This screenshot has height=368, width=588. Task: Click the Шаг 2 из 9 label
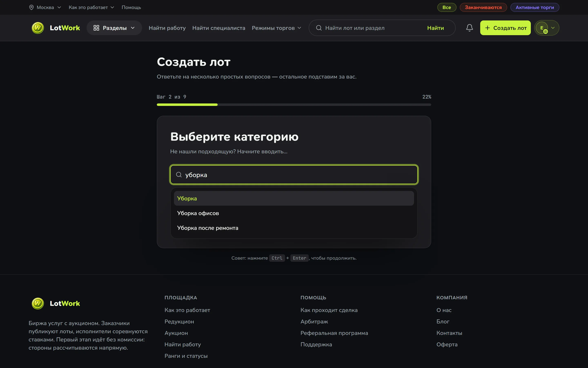[171, 97]
